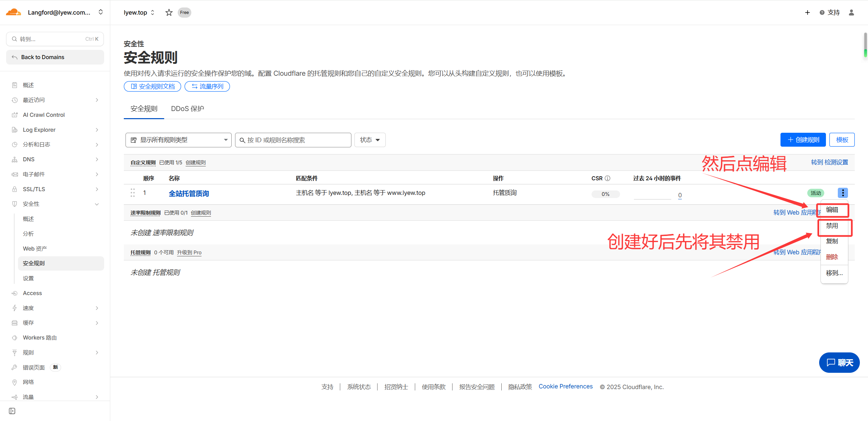
Task: Click the Cloudflare logo icon
Action: click(14, 13)
